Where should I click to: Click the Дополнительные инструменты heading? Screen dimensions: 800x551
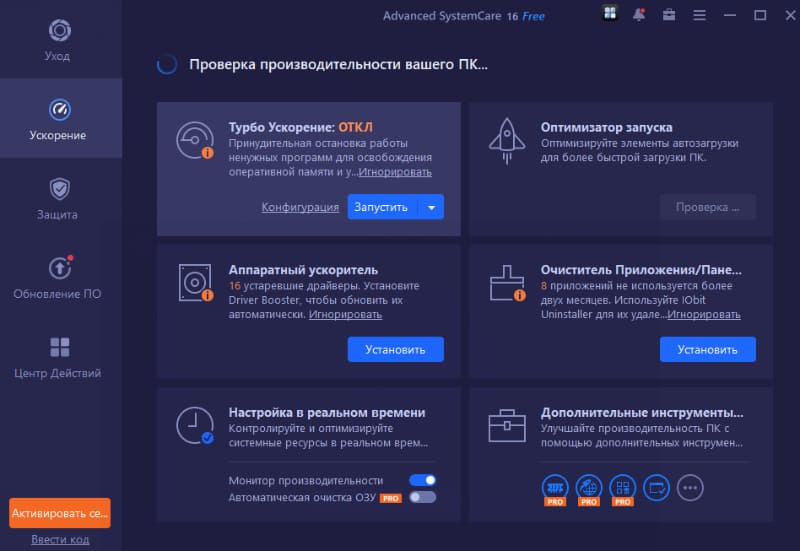click(642, 412)
